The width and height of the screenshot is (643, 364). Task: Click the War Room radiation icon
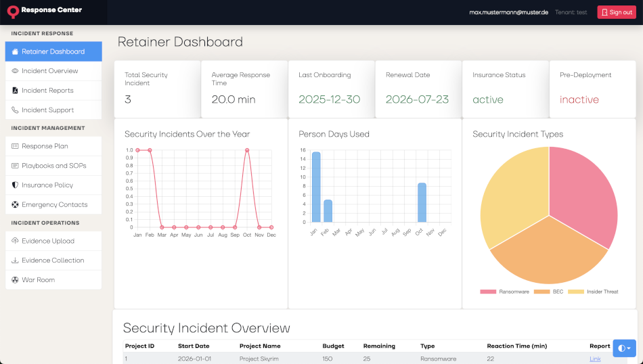point(15,280)
